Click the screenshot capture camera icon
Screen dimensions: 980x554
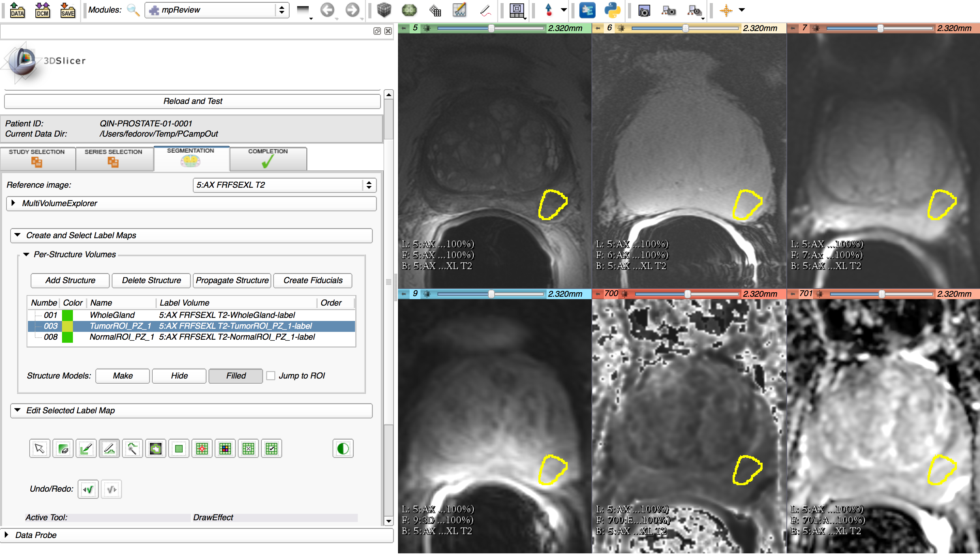[x=644, y=10]
